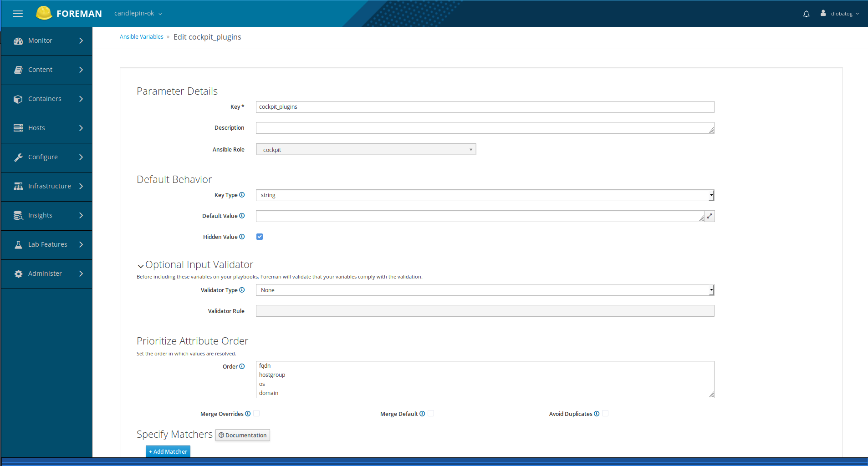Click the Administer gear icon
Viewport: 868px width, 466px height.
pos(18,274)
